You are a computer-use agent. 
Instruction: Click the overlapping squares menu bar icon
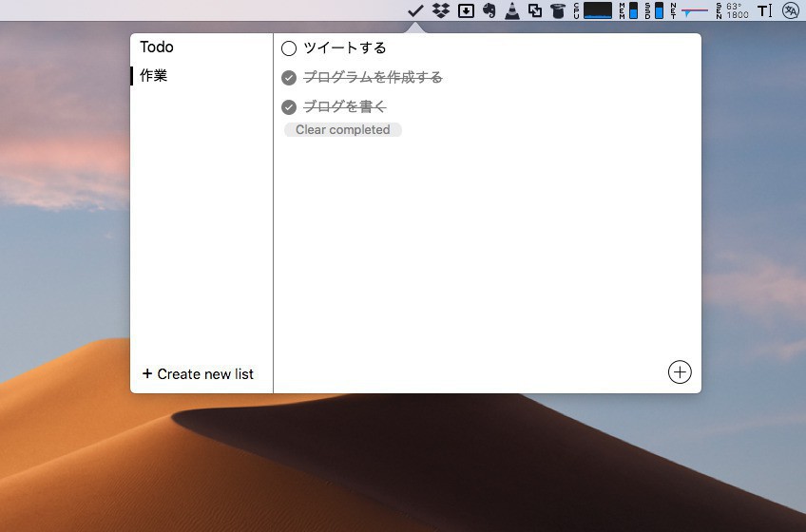534,10
